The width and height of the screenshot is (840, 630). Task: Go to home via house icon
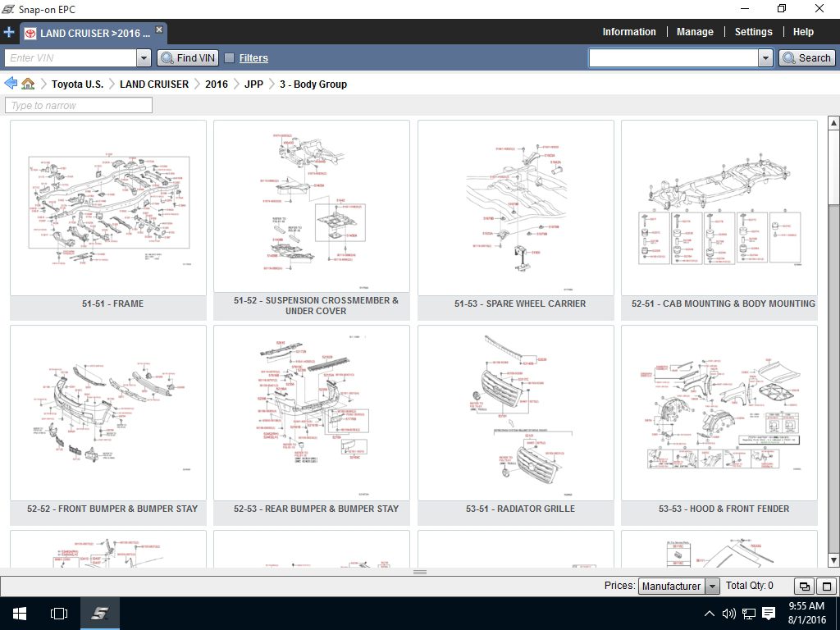(x=28, y=84)
